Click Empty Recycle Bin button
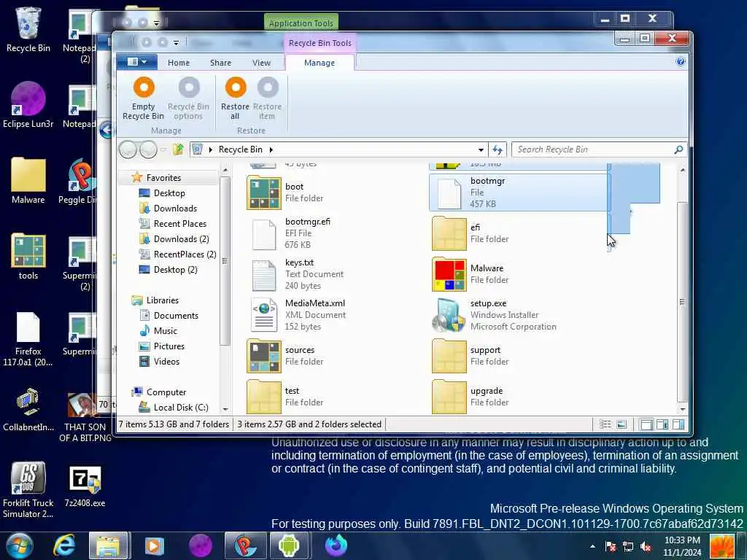The image size is (747, 560). coord(144,99)
